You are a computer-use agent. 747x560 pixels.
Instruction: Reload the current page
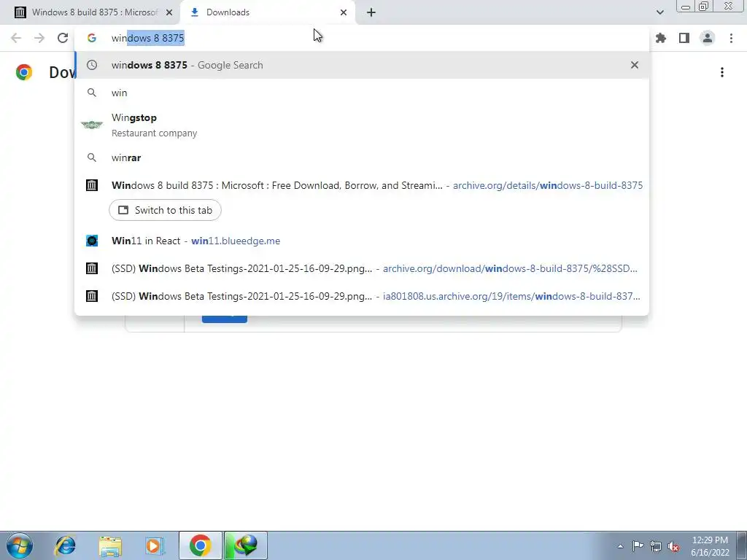(63, 38)
